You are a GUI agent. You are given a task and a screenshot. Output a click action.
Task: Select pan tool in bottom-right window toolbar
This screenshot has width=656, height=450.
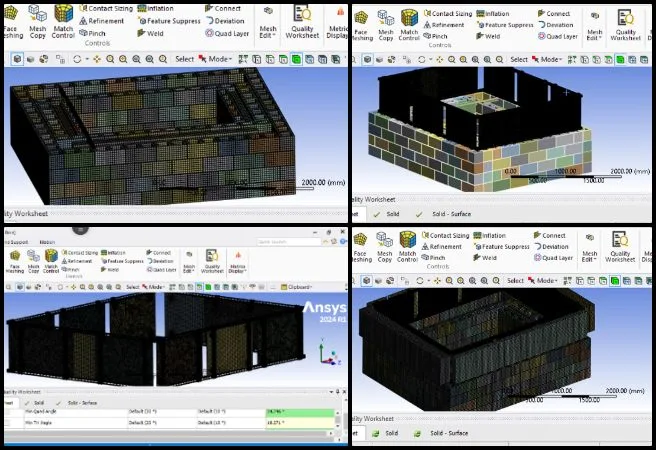437,281
